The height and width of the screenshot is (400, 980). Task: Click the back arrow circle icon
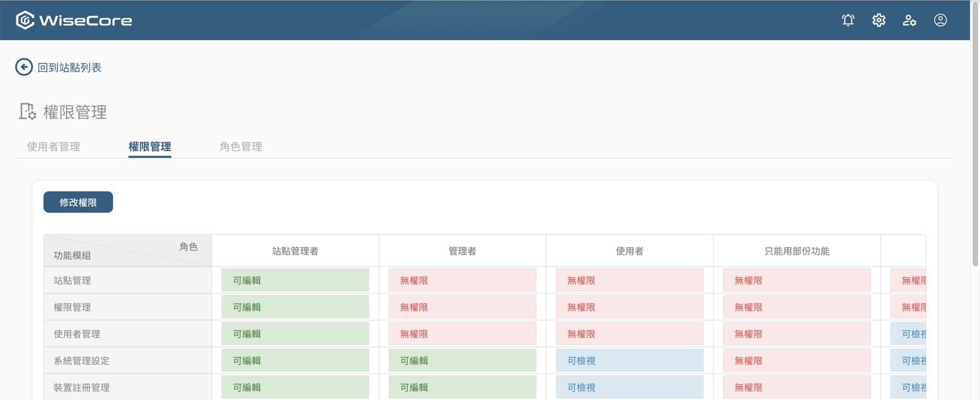click(x=24, y=67)
